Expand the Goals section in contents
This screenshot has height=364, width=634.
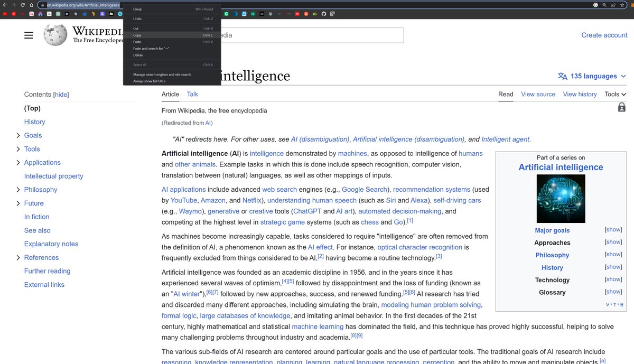(18, 135)
